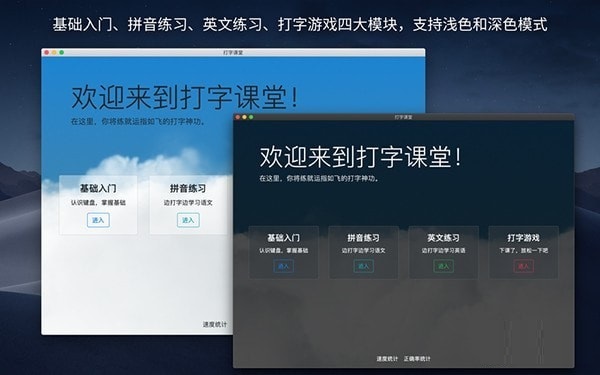
Task: Click 认识键盘，掌握基础 subtitle in light window
Action: point(98,203)
